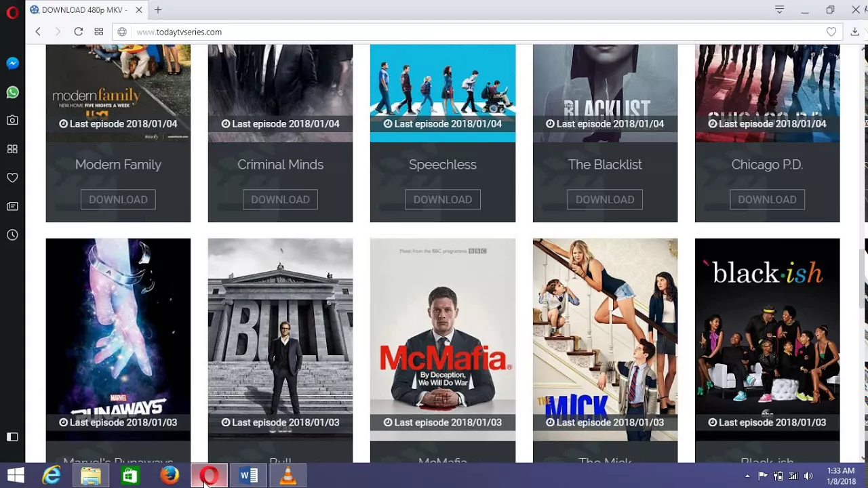This screenshot has width=868, height=488.
Task: Click McMafia's Last episode 2018/01/03 label
Action: (x=443, y=422)
